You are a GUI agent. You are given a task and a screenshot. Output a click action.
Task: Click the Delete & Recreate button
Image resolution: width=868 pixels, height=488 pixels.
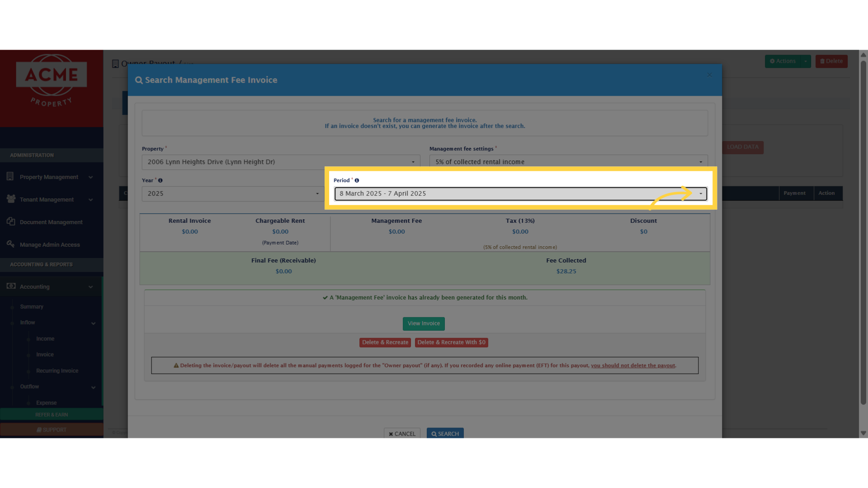click(x=385, y=343)
